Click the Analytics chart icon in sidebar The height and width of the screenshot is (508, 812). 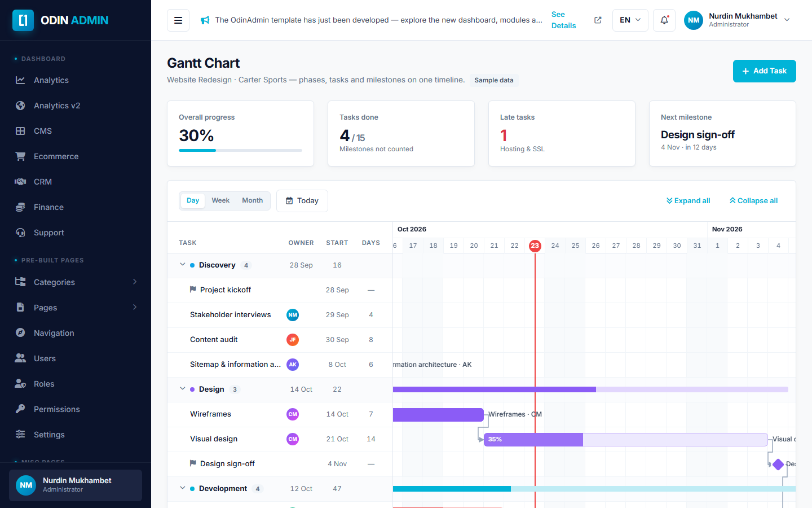[x=20, y=80]
